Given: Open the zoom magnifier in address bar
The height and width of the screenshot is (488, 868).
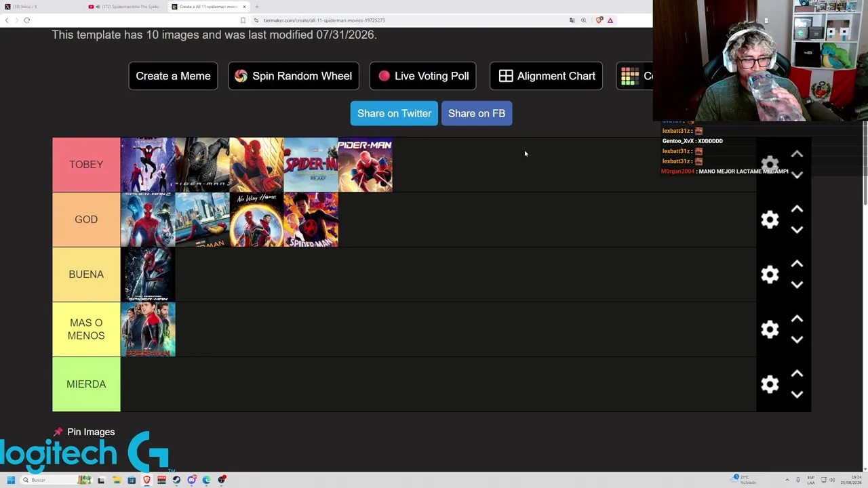Looking at the screenshot, I should [583, 20].
